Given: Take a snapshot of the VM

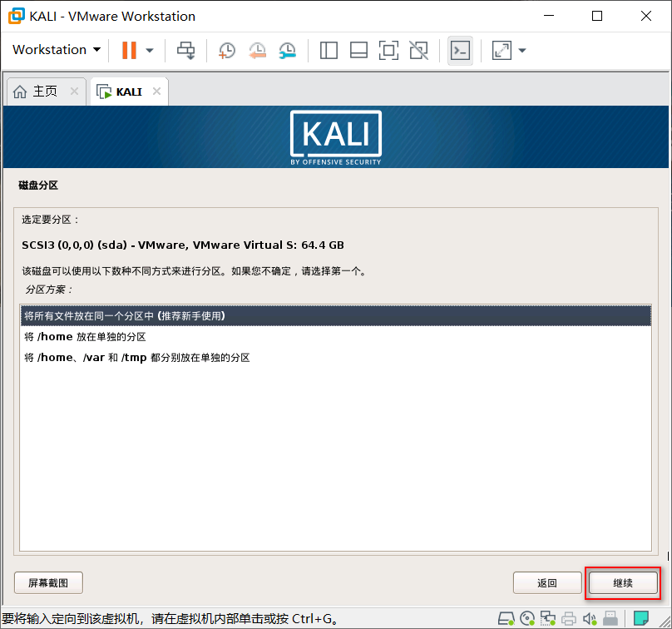Looking at the screenshot, I should (x=227, y=50).
